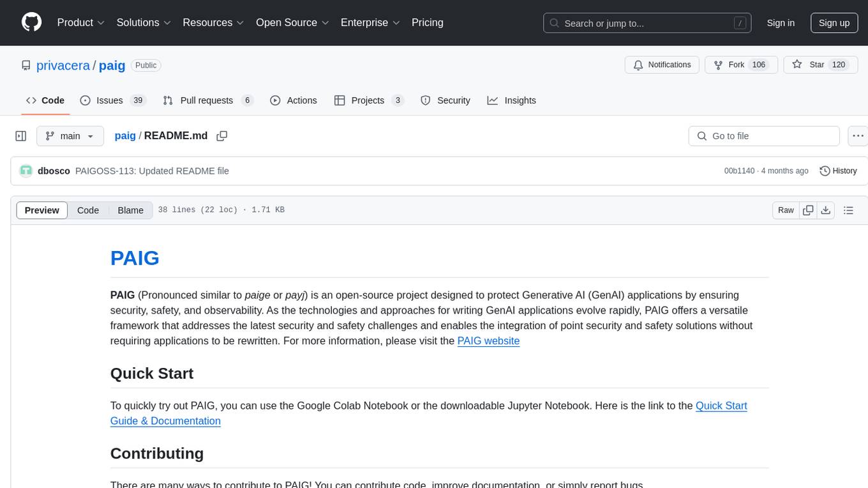Open the privacera owner link
868x488 pixels.
(63, 65)
